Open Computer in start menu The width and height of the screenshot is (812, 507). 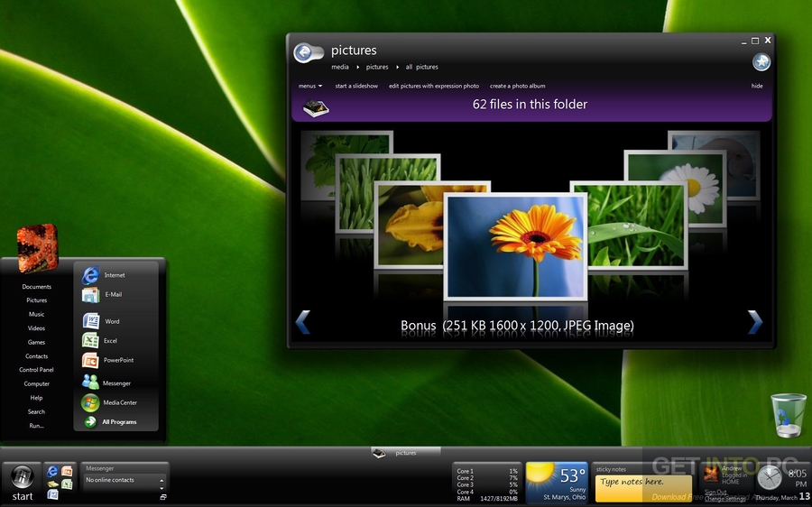click(36, 383)
